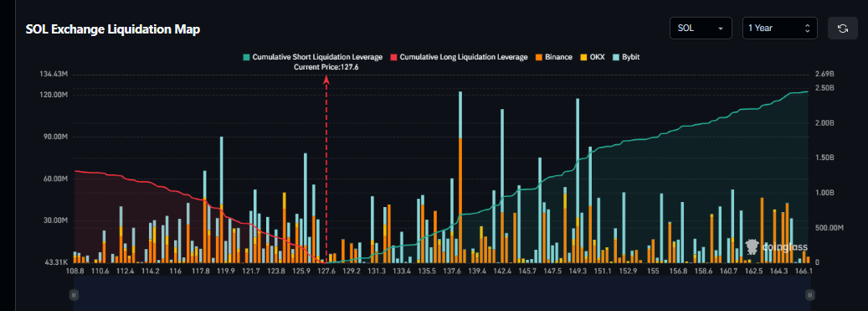Click the 152.9 price axis label
Screen dimensions: 868x311
(x=628, y=271)
